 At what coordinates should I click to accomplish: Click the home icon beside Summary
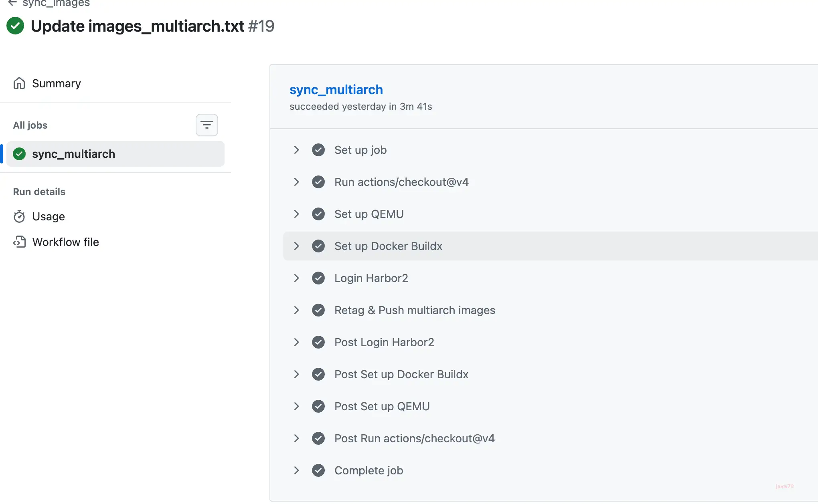tap(20, 83)
